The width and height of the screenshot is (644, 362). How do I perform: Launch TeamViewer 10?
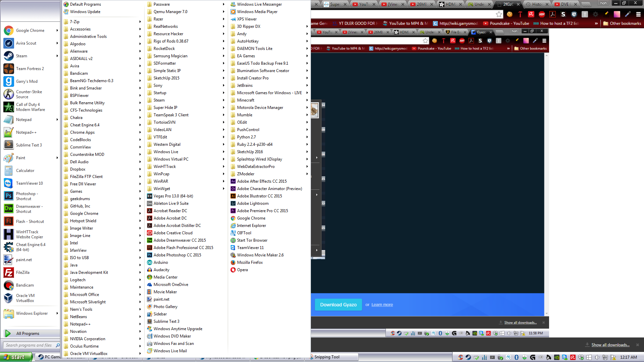click(x=30, y=183)
